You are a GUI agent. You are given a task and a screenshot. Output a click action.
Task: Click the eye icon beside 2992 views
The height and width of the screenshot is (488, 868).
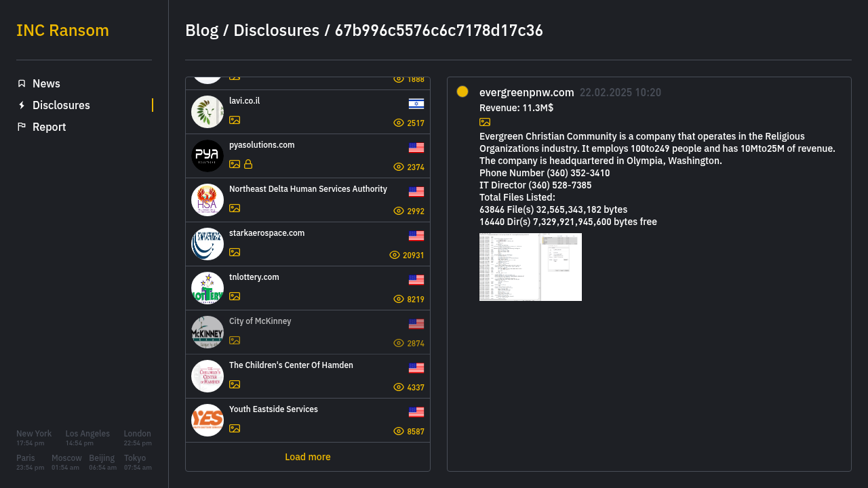click(399, 211)
